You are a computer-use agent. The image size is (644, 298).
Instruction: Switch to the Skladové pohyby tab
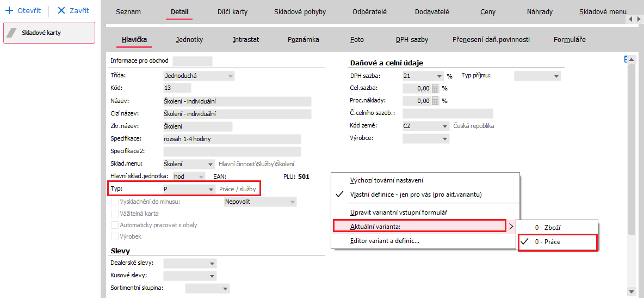pos(300,12)
